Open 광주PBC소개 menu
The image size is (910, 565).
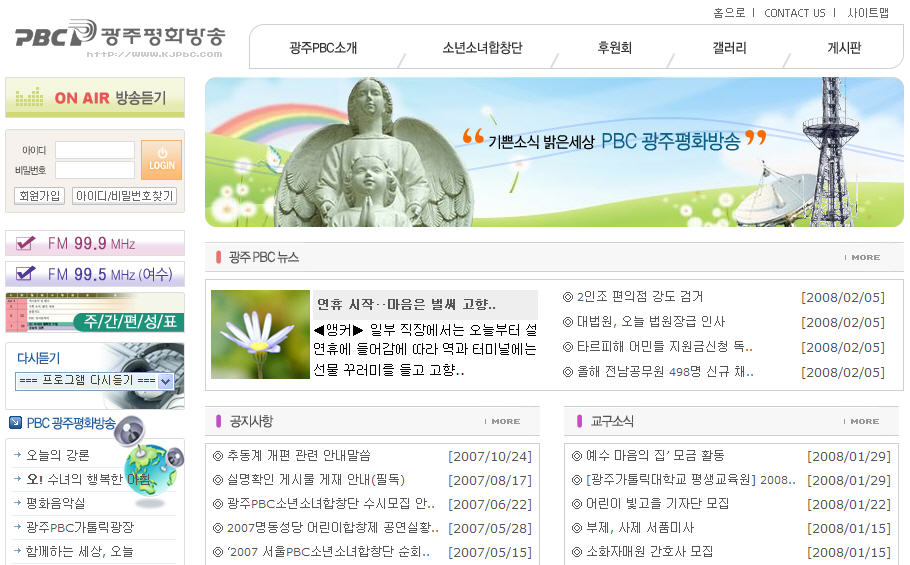[323, 48]
